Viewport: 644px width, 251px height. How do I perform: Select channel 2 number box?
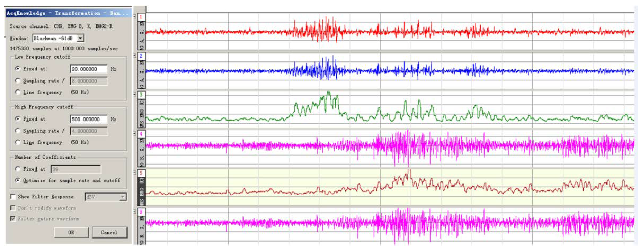141,56
